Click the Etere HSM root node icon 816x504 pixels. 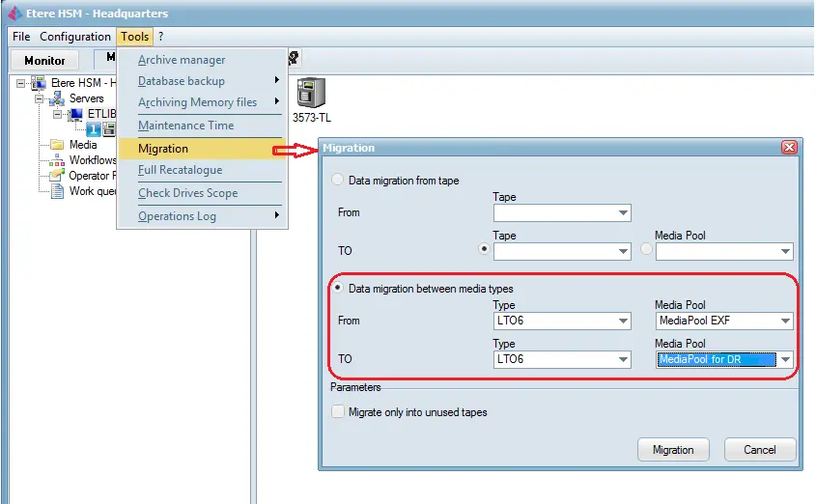(39, 83)
